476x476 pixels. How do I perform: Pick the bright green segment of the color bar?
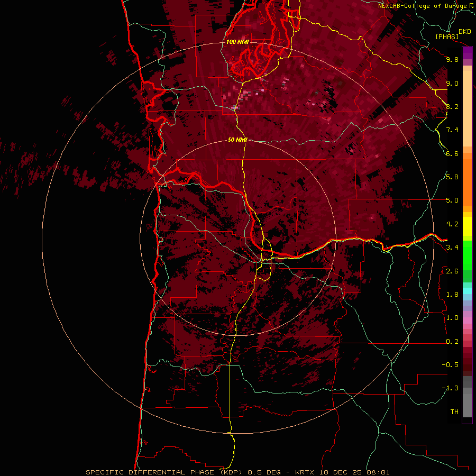[467, 255]
